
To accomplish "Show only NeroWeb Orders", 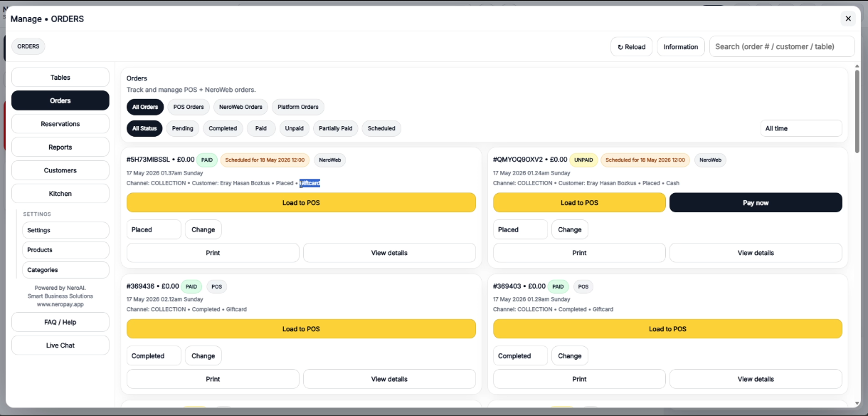I will coord(240,107).
